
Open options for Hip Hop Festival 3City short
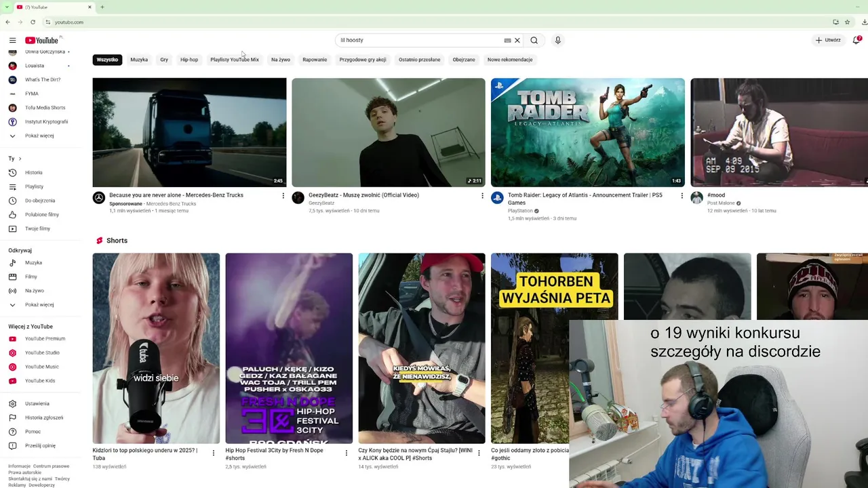(347, 453)
